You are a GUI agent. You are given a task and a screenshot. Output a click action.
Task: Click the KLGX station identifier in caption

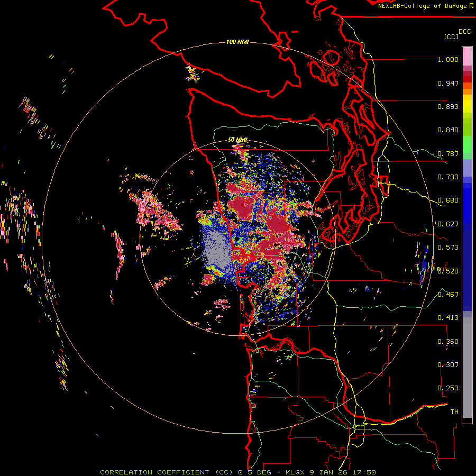click(295, 472)
